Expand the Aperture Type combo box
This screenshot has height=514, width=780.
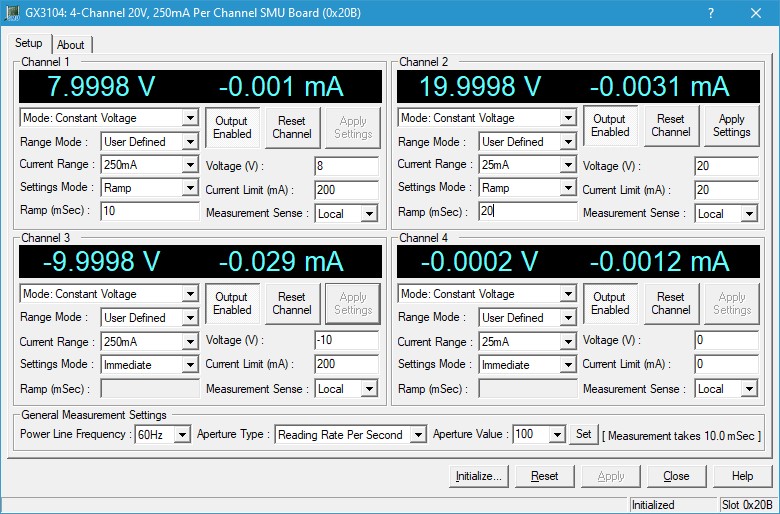[x=417, y=435]
